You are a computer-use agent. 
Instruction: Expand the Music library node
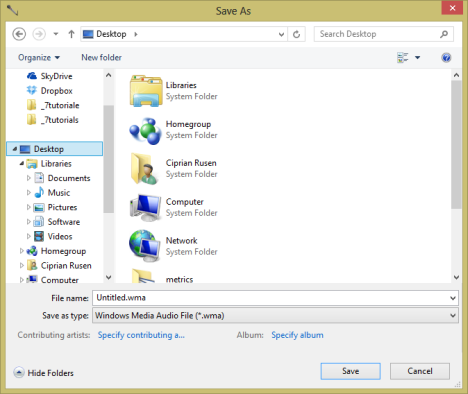pyautogui.click(x=29, y=192)
